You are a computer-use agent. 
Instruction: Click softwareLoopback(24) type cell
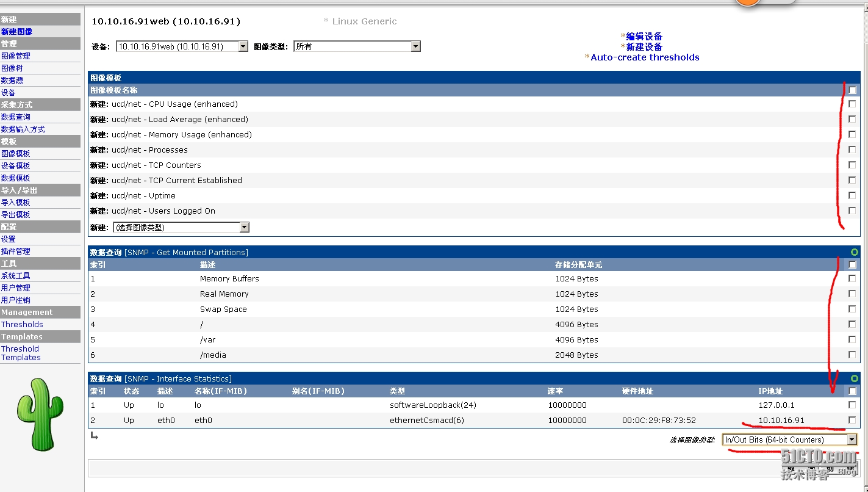pos(433,405)
